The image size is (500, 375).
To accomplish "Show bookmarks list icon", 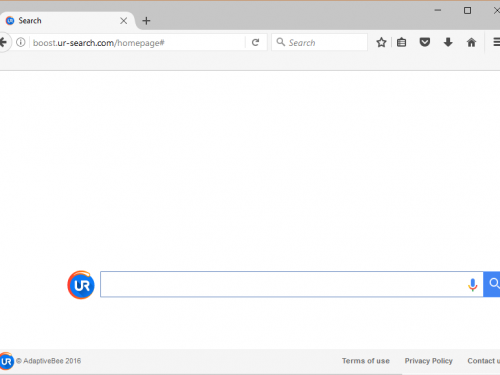I will 401,42.
